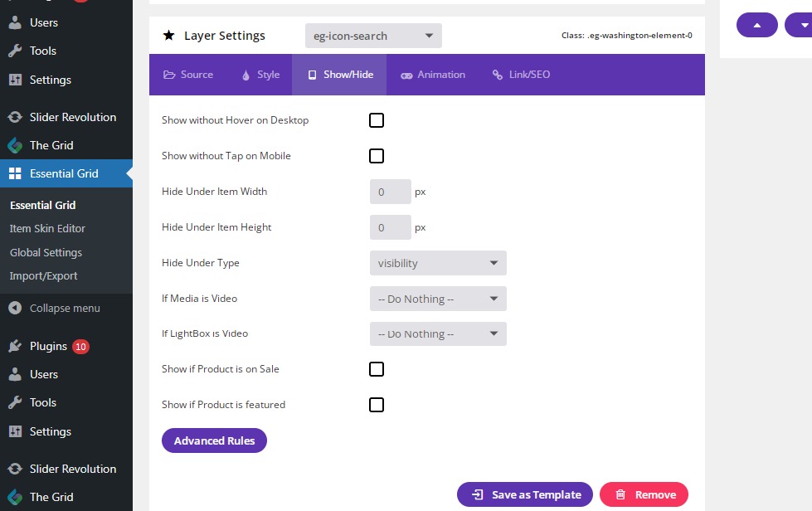Click the purple up-arrow button
The height and width of the screenshot is (511, 812).
(x=756, y=25)
